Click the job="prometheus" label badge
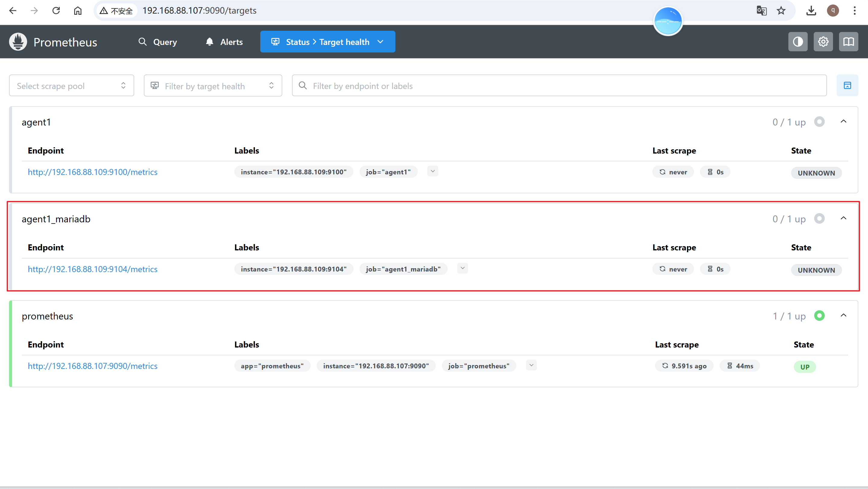 coord(479,366)
